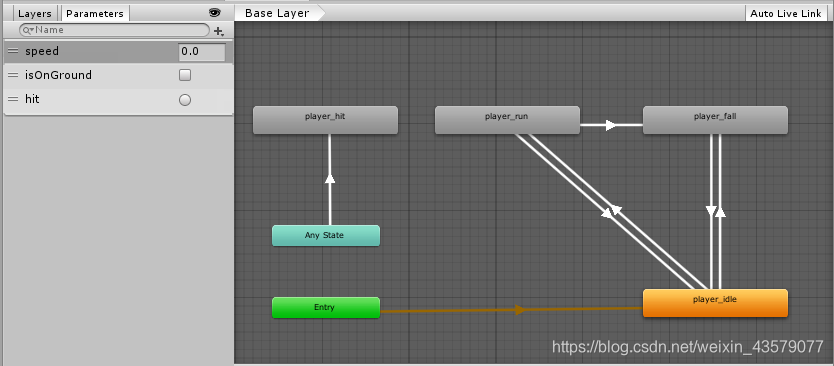The width and height of the screenshot is (834, 366).
Task: Grab the reorder handle of hit row
Action: pos(13,99)
